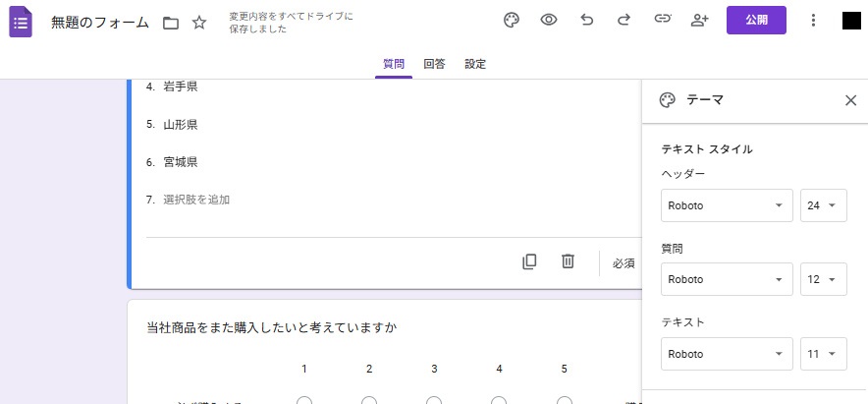Select radio button under column 5
Viewport: 868px width, 404px height.
point(564,400)
